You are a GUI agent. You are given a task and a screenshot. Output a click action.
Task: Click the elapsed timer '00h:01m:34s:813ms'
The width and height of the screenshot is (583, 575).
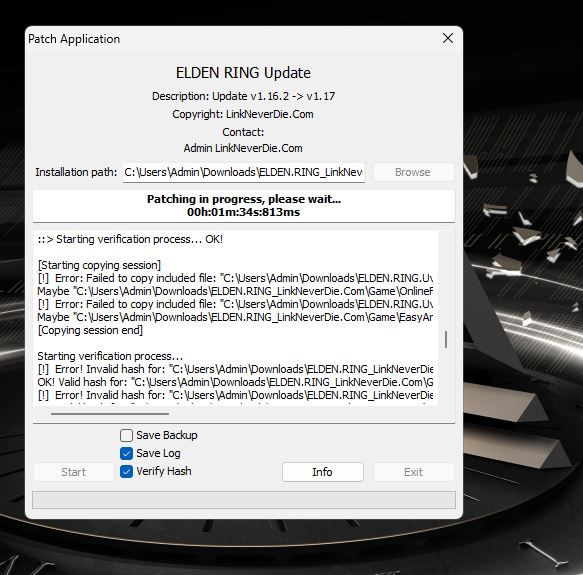[244, 212]
